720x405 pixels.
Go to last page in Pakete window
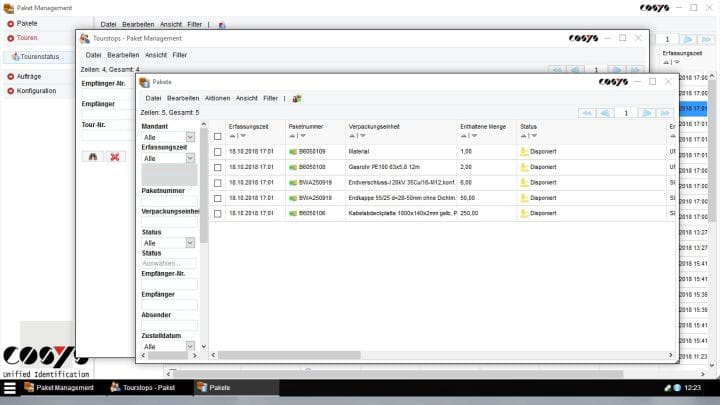click(x=664, y=113)
